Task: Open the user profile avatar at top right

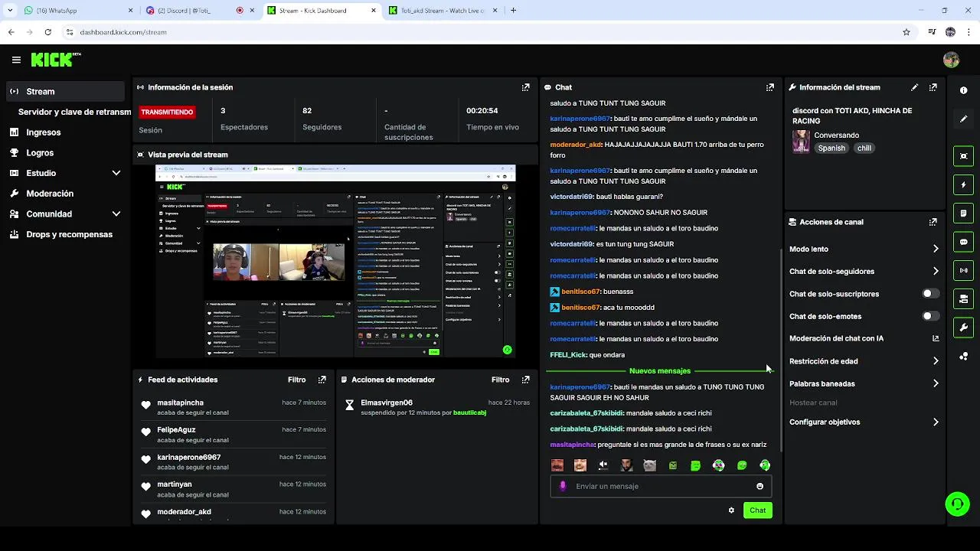Action: click(951, 60)
